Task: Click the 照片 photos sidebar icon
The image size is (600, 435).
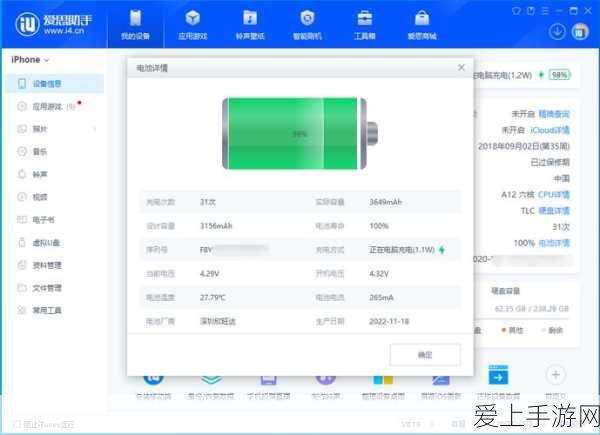Action: pyautogui.click(x=22, y=129)
